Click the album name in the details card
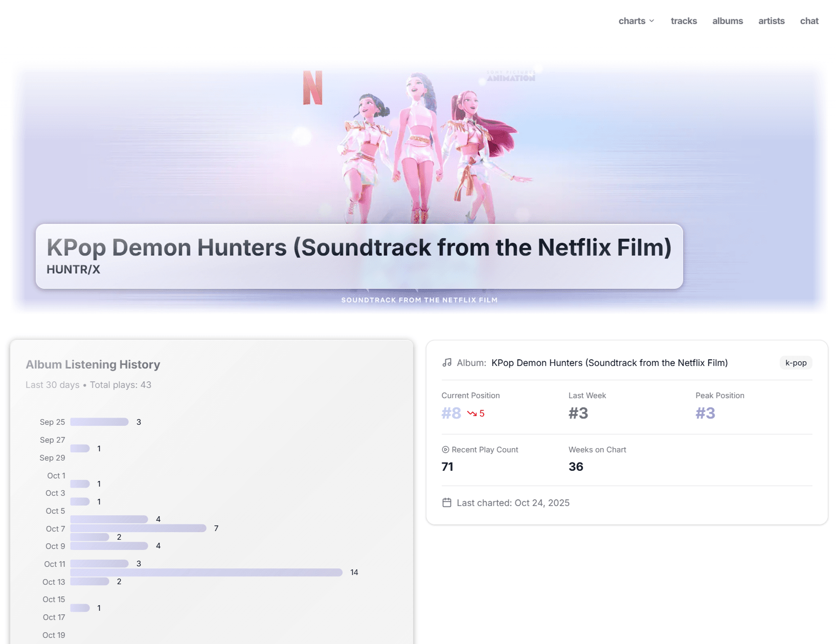This screenshot has width=836, height=644. (x=609, y=363)
